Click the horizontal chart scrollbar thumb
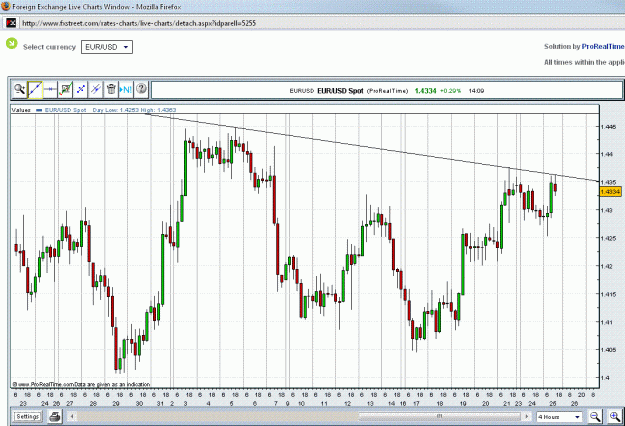Viewport: 625px width, 426px height. [440, 416]
